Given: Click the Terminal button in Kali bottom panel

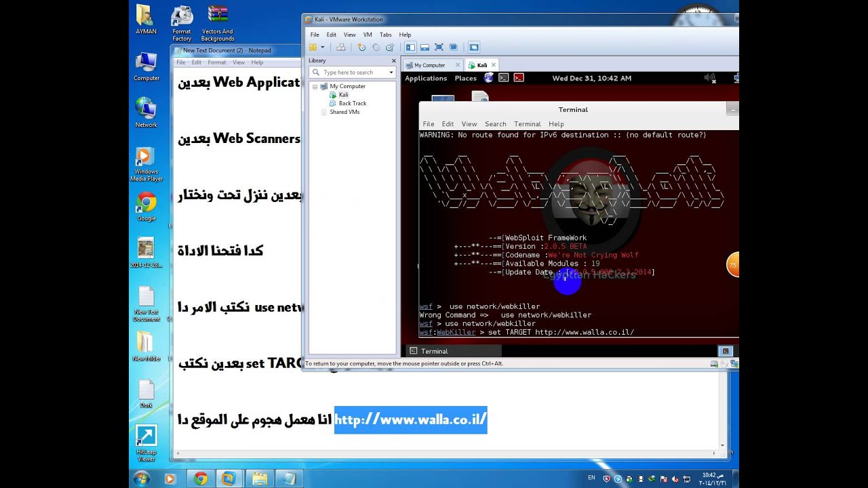Looking at the screenshot, I should tap(453, 351).
